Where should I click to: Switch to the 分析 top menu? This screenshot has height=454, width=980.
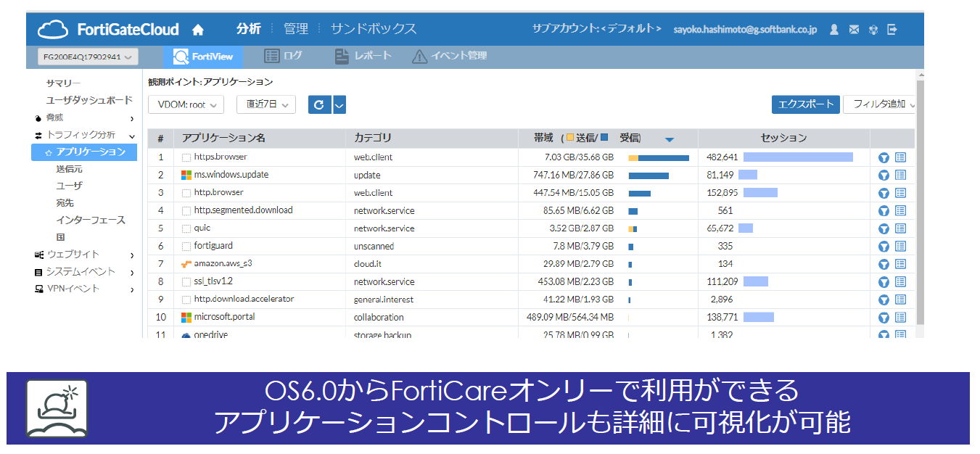pyautogui.click(x=249, y=29)
